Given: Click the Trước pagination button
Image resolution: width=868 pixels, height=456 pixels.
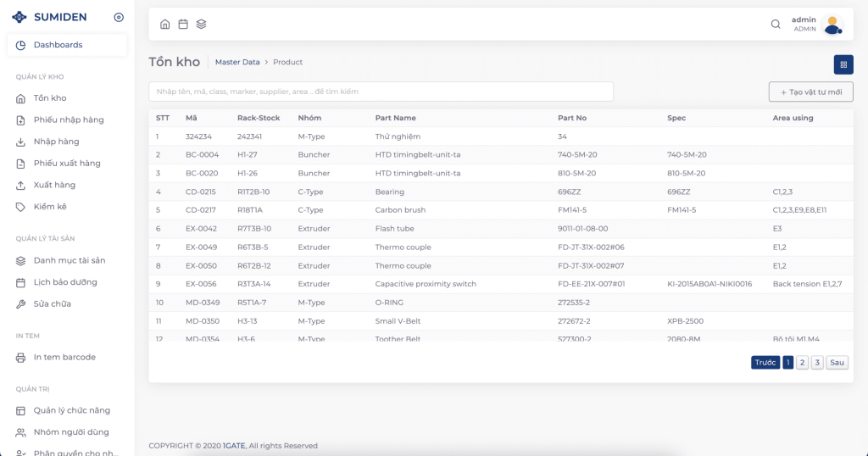Looking at the screenshot, I should pyautogui.click(x=765, y=363).
